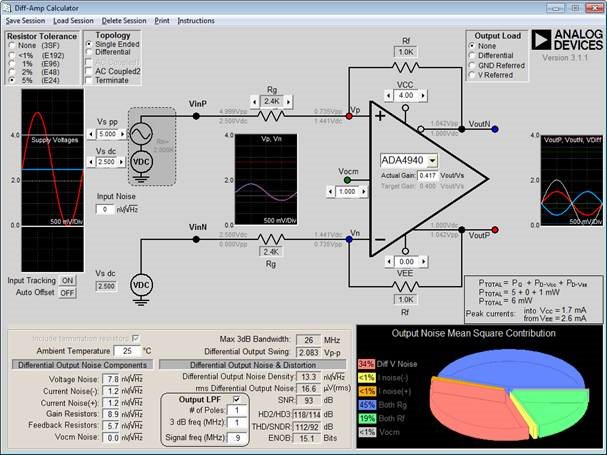Viewport: 607px width, 455px height.
Task: Increase Vs dc with right arrow
Action: [122, 161]
